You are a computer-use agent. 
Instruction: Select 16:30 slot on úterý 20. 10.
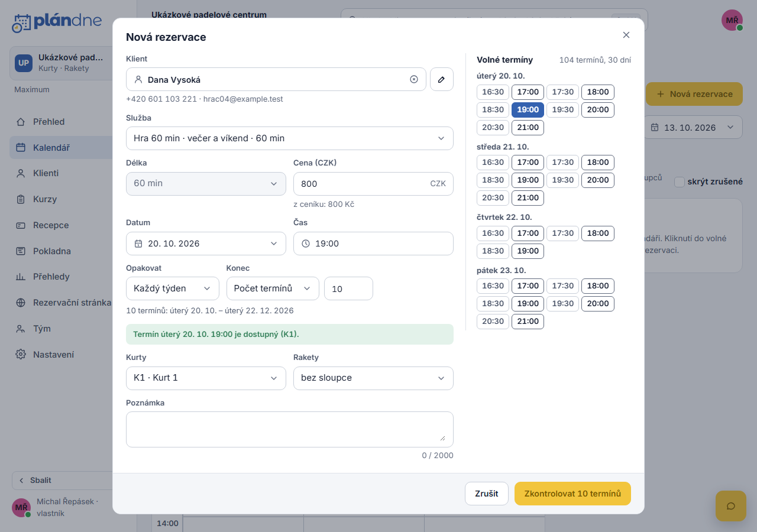tap(493, 92)
